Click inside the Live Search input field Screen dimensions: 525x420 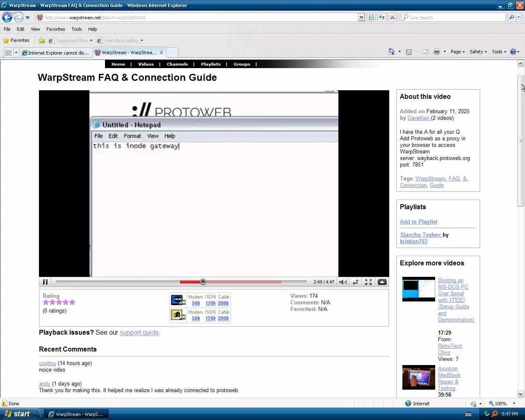(x=453, y=17)
